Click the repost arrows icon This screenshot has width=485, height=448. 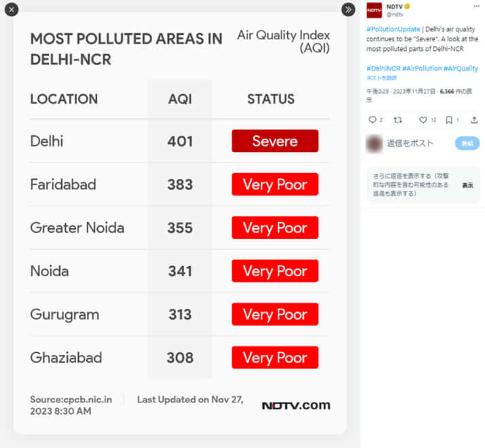398,119
